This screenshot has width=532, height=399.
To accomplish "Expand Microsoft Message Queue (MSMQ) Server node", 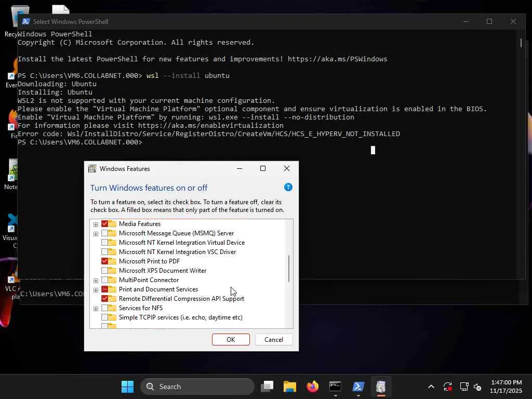I will tap(96, 234).
